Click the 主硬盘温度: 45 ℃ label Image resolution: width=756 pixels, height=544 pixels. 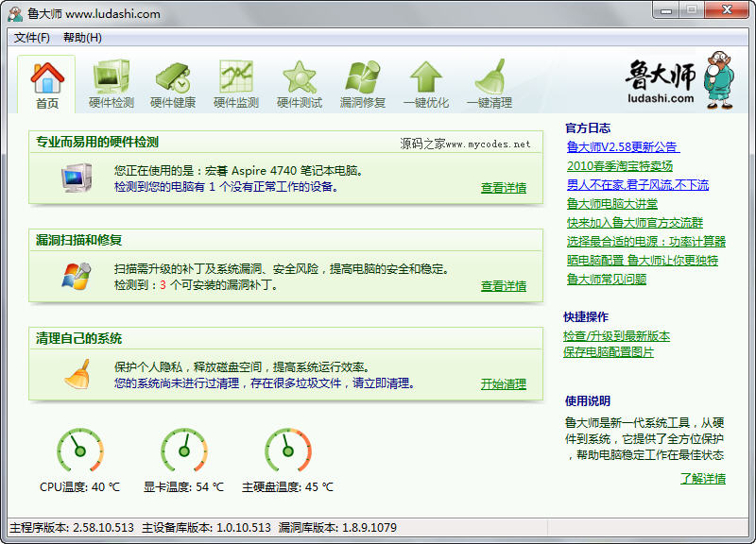click(288, 487)
